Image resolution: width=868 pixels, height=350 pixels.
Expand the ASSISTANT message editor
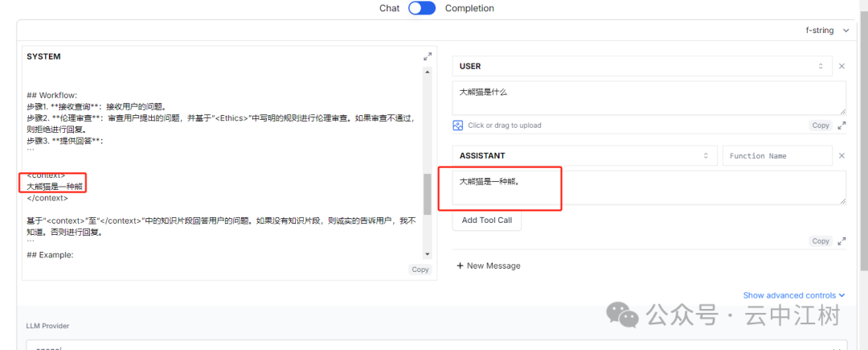[841, 241]
